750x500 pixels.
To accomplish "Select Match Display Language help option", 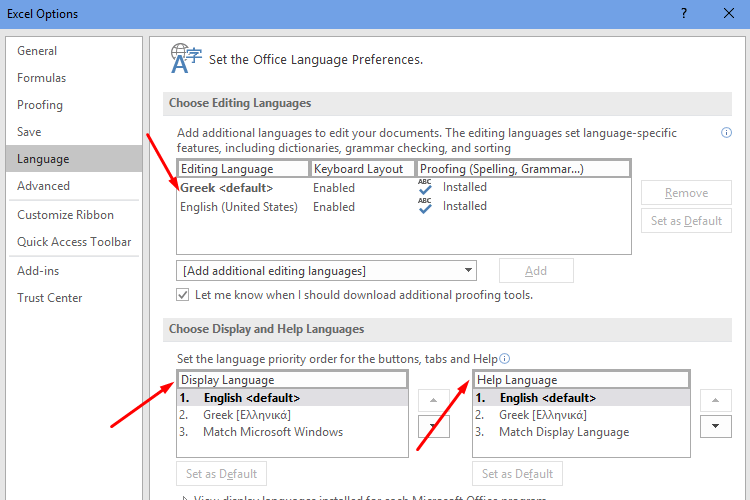I will pos(582,432).
